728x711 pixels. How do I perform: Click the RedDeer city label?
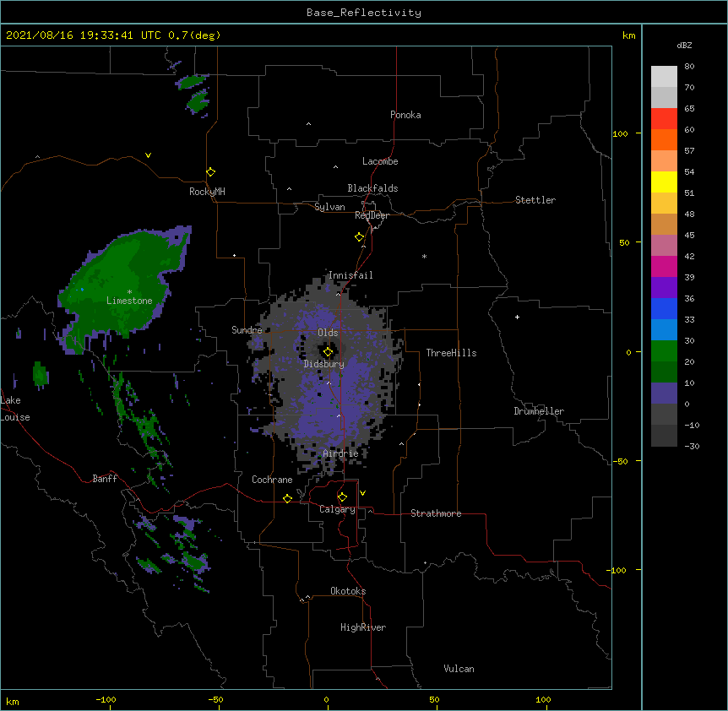click(x=372, y=215)
